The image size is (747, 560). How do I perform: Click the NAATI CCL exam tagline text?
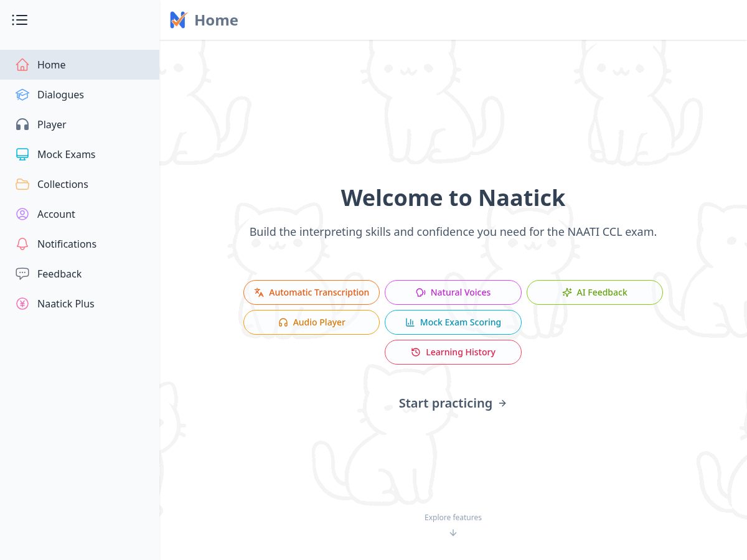[453, 232]
